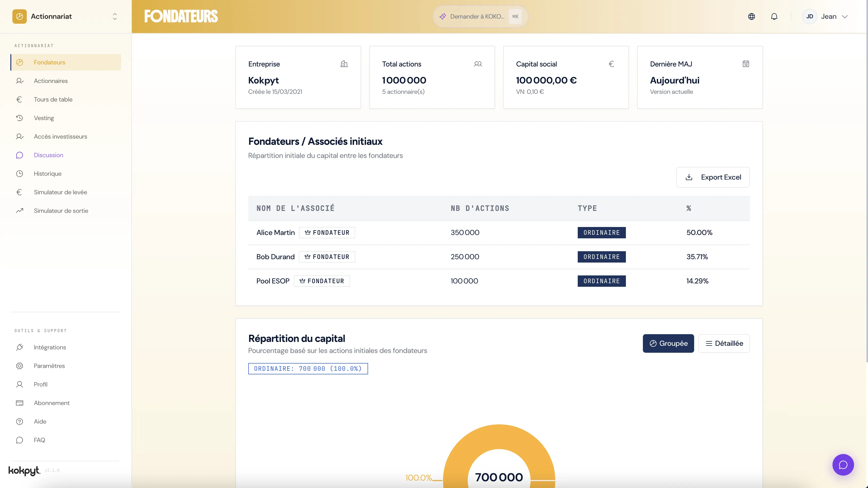Click the Kokpyt company name
868x488 pixels.
pyautogui.click(x=263, y=80)
